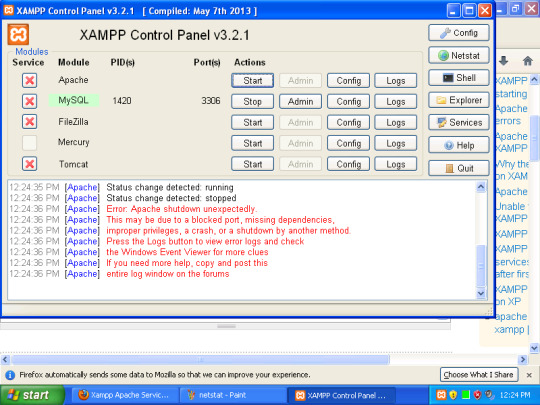Open Tomcat Config button
Image resolution: width=540 pixels, height=405 pixels.
point(349,164)
